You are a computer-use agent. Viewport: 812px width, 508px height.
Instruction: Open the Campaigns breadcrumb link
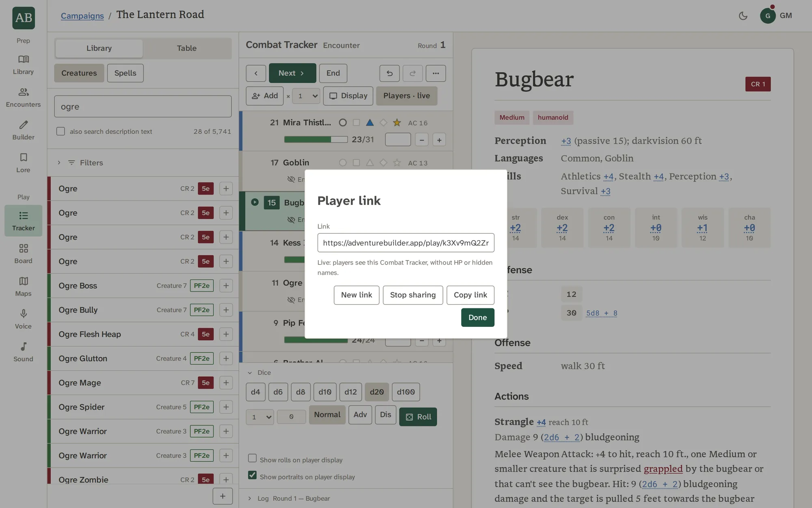tap(82, 16)
